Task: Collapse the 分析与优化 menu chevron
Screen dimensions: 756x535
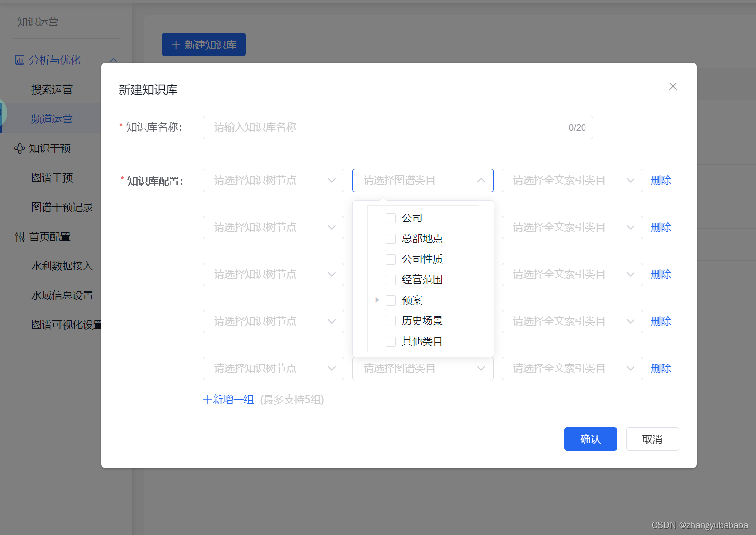Action: 113,60
